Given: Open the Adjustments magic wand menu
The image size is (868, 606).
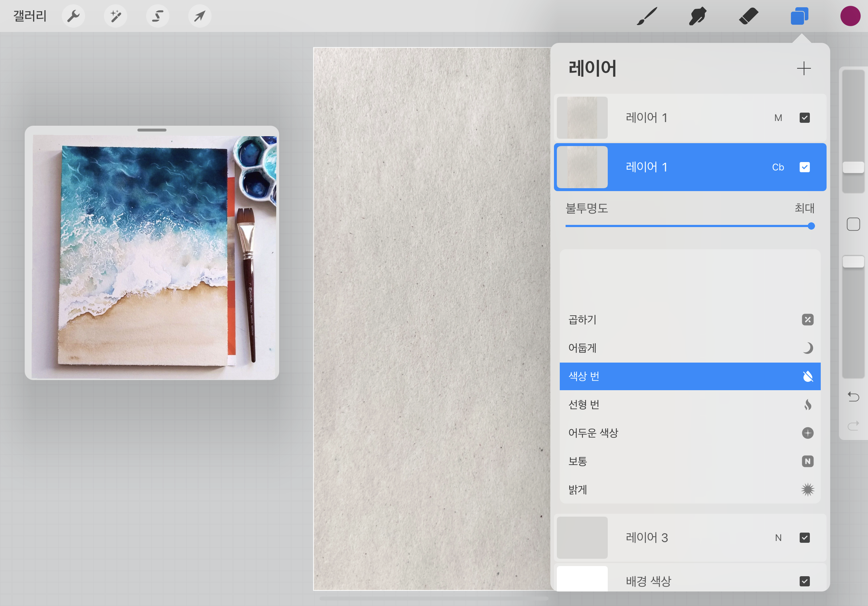Looking at the screenshot, I should 115,16.
